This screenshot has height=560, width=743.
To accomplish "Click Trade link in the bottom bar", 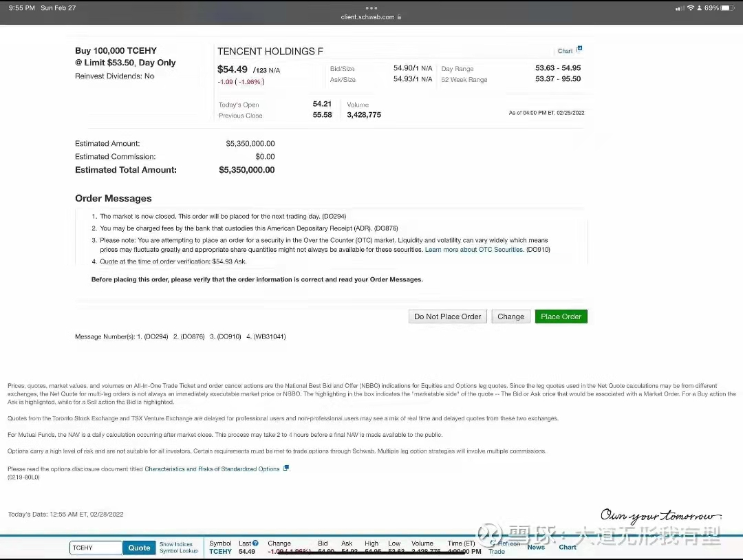I will (497, 552).
